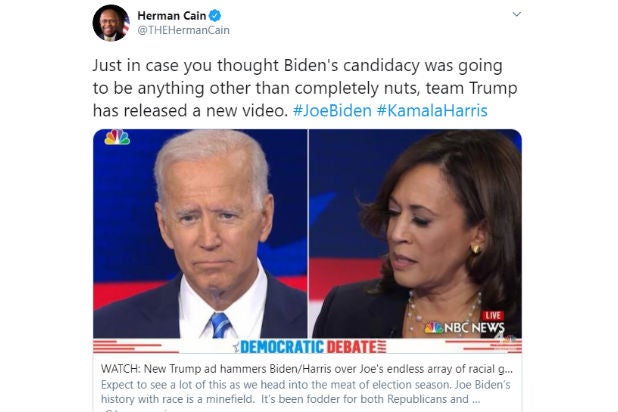Click the NBC peacock logo on thumbnail
This screenshot has width=618, height=412.
pos(117,137)
